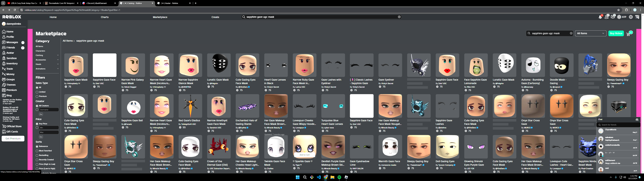Select the Limited sales type radio
This screenshot has width=644, height=181.
click(37, 92)
